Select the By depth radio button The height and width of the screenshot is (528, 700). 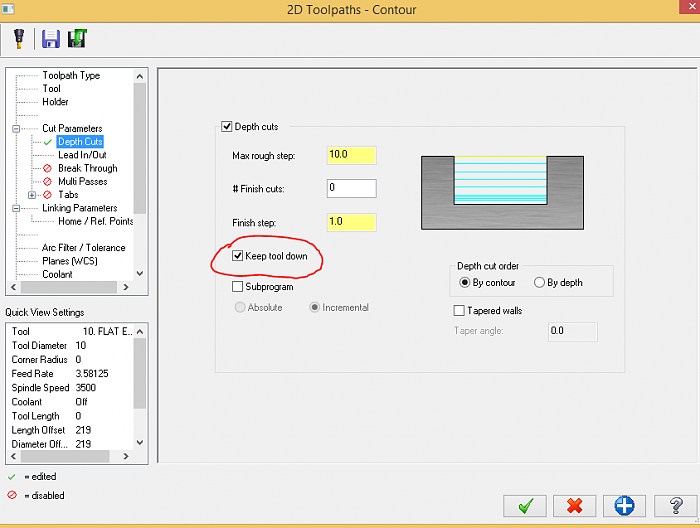tap(539, 283)
